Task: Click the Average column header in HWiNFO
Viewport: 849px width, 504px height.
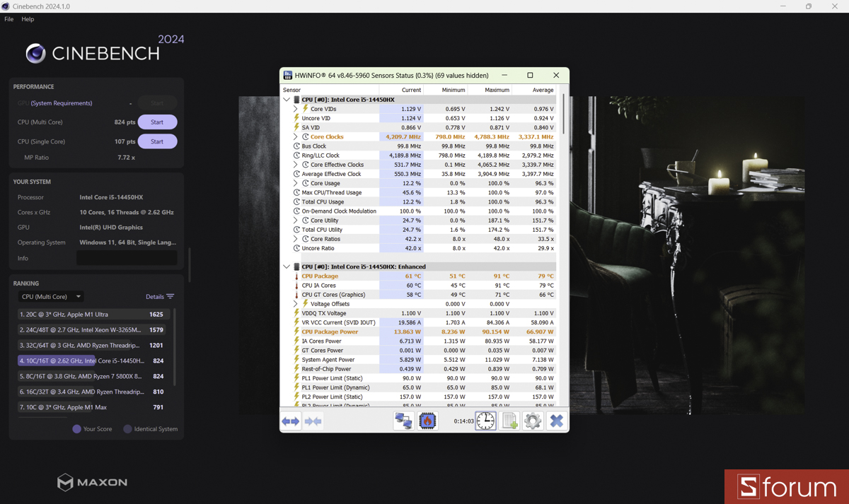Action: tap(533, 90)
